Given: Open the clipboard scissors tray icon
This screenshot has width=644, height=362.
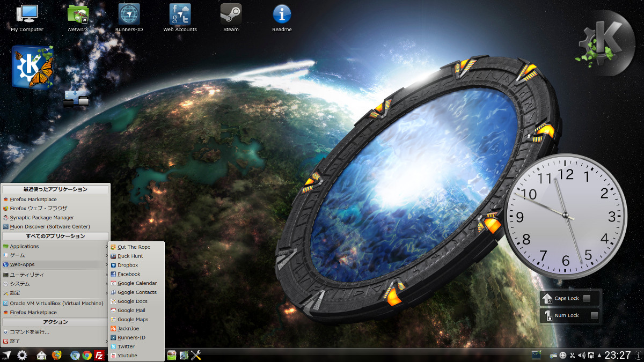Looking at the screenshot, I should [572, 355].
